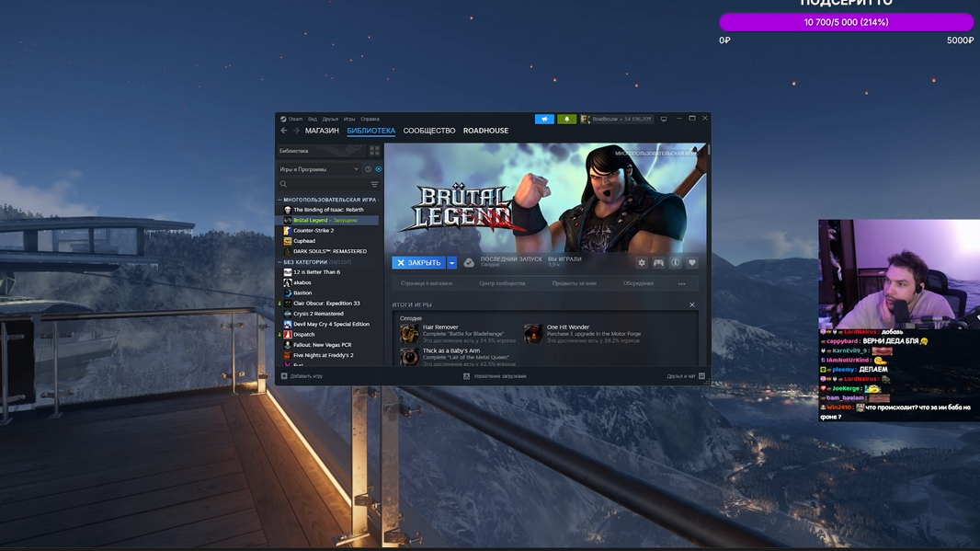Screen dimensions: 980x551
Task: Focus the library search field
Action: [327, 185]
